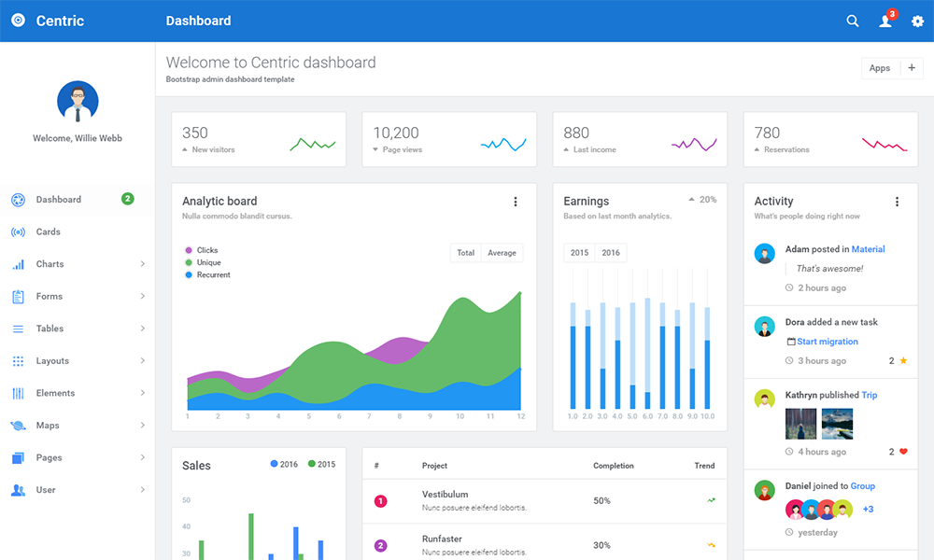Image resolution: width=934 pixels, height=560 pixels.
Task: Toggle the Total chart view
Action: coord(465,253)
